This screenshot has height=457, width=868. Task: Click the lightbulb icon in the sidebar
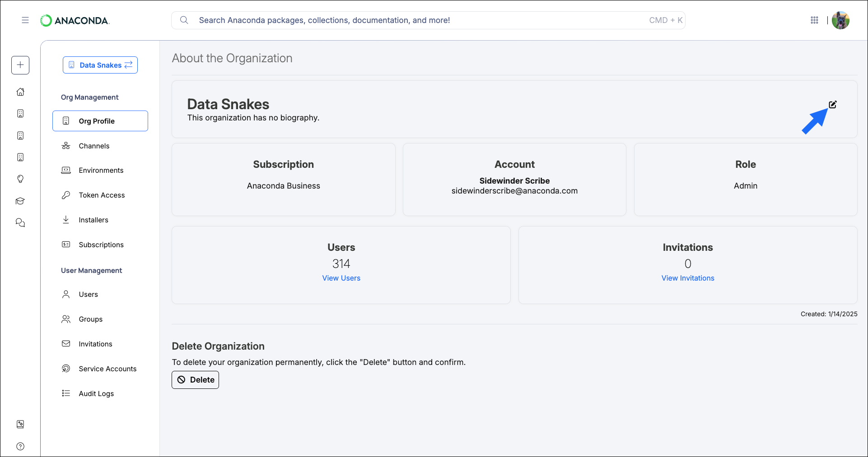[20, 179]
